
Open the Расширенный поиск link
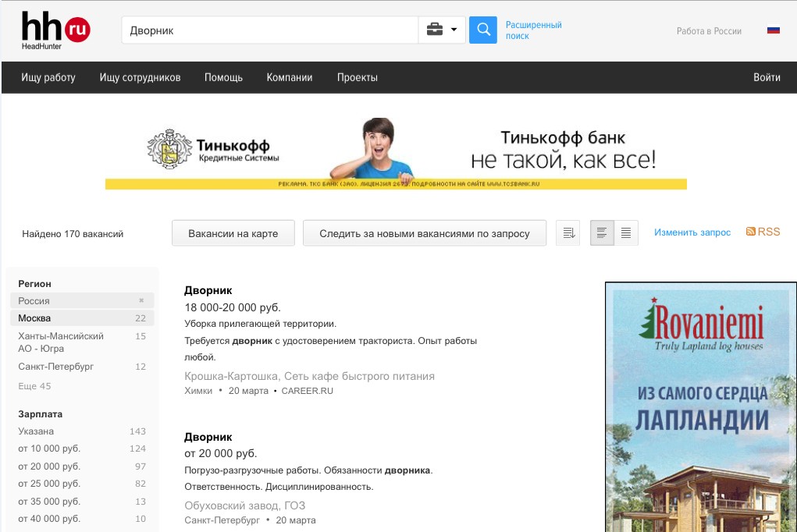[533, 30]
